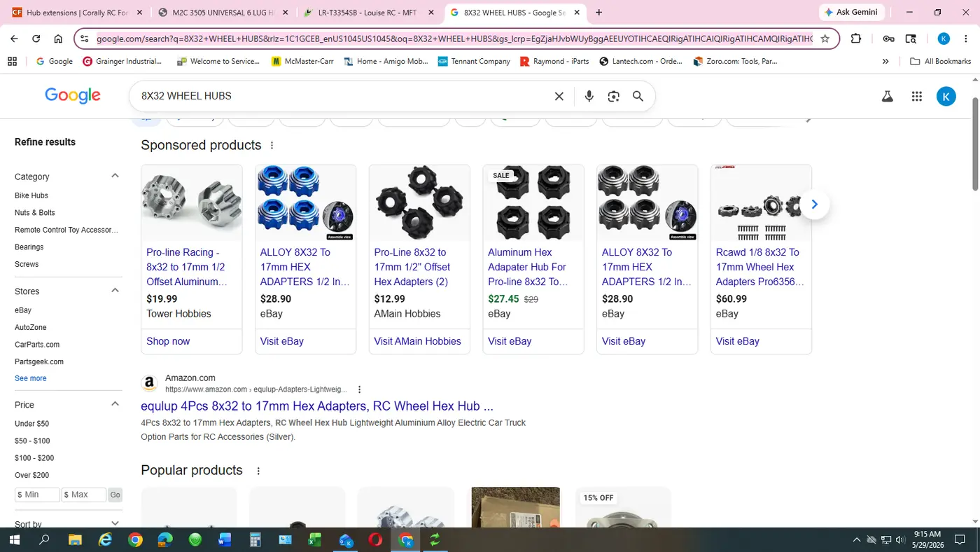980x552 pixels.
Task: Show next sponsored products with arrow
Action: pos(814,205)
